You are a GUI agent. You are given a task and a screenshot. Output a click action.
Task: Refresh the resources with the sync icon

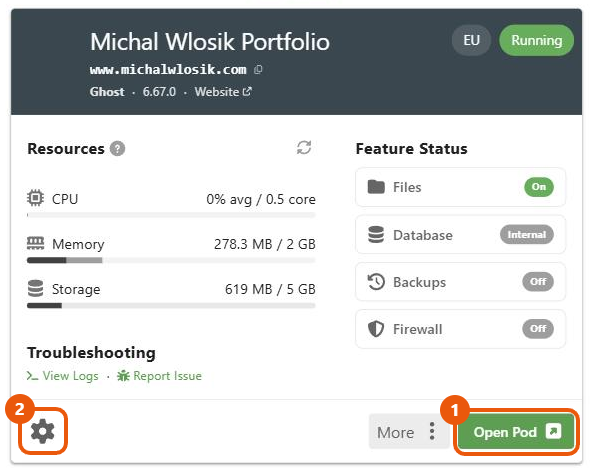tap(304, 148)
